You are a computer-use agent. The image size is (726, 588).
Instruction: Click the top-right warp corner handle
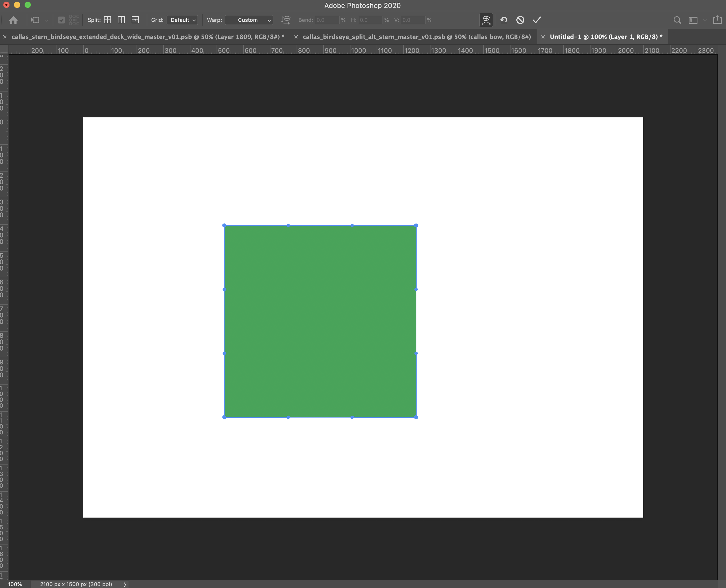pyautogui.click(x=416, y=225)
